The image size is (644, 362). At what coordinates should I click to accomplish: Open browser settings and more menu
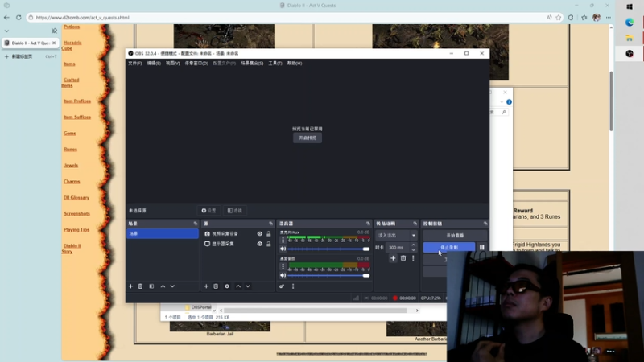click(x=609, y=17)
